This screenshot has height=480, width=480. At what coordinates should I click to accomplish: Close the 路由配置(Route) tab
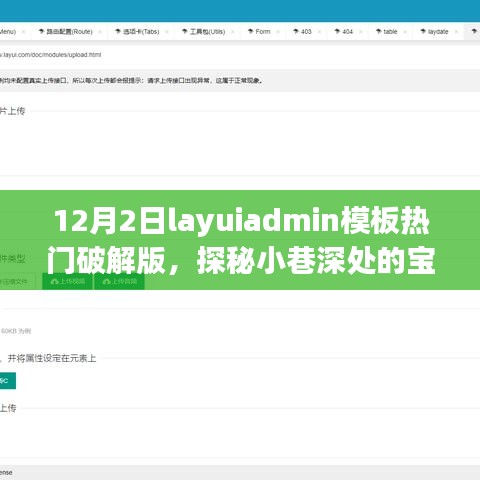click(100, 32)
